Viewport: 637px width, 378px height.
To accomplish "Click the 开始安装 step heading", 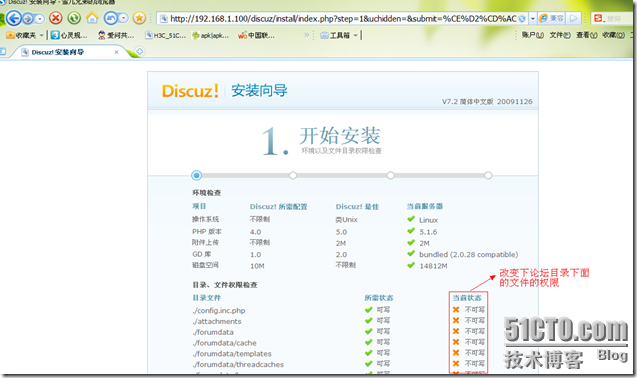I will (x=340, y=135).
